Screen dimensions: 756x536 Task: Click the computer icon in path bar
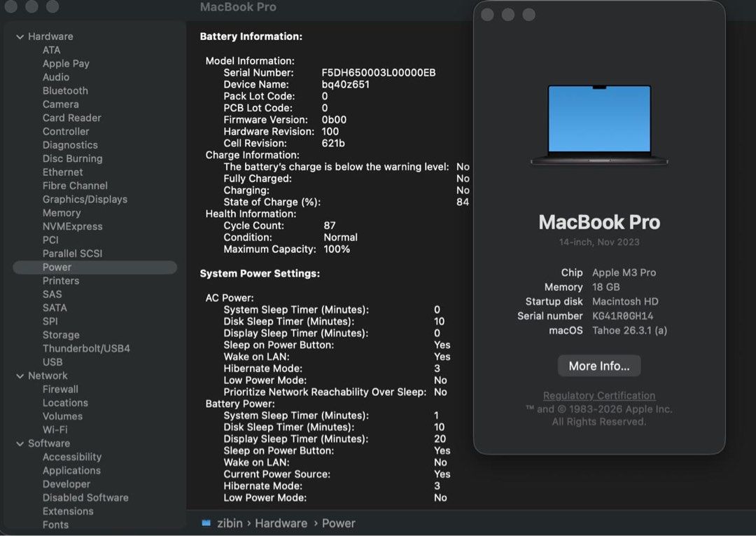tap(206, 523)
